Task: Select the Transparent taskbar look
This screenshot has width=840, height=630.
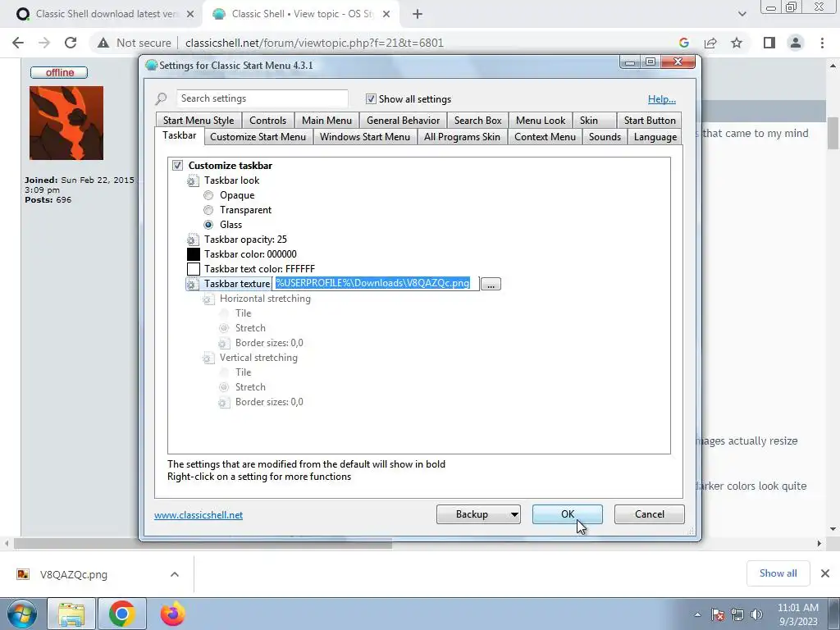Action: 208,210
